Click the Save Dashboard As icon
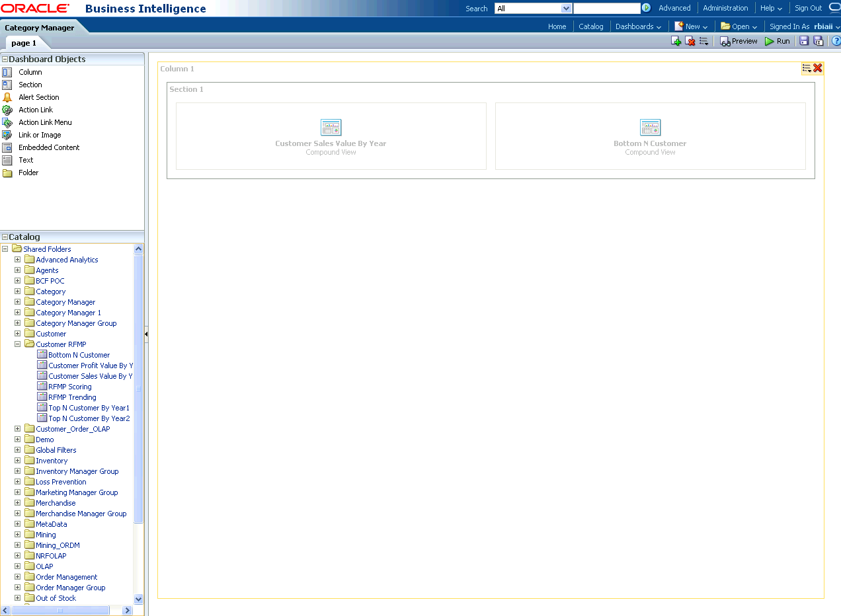This screenshot has width=841, height=616. click(819, 41)
